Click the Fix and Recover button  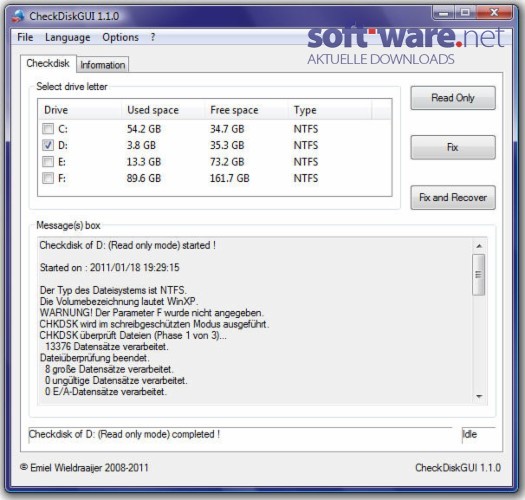[x=453, y=198]
